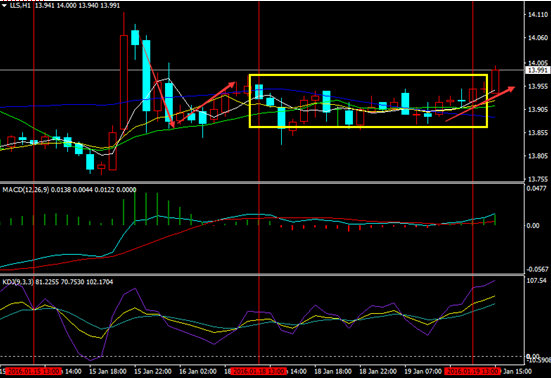551x378 pixels.
Task: Select the current price tag 13.991
Action: tap(537, 70)
